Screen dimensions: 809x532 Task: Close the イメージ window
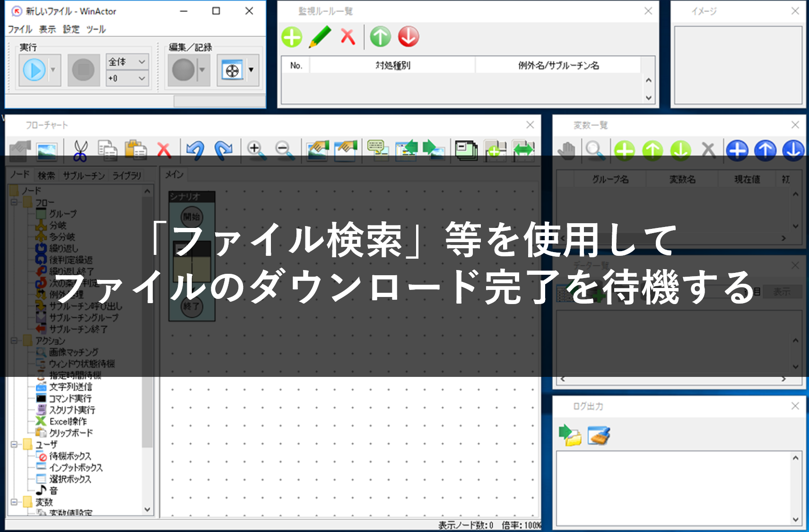[795, 11]
